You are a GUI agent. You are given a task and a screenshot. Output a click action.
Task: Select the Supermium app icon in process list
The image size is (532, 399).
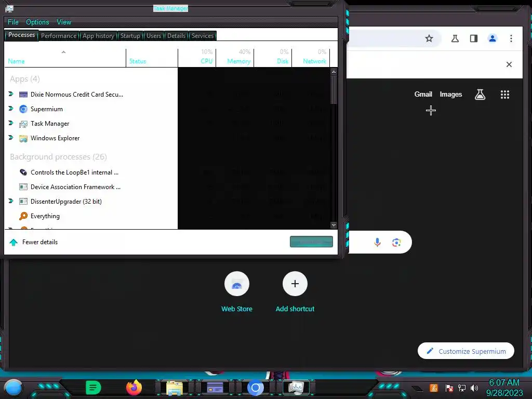point(23,109)
